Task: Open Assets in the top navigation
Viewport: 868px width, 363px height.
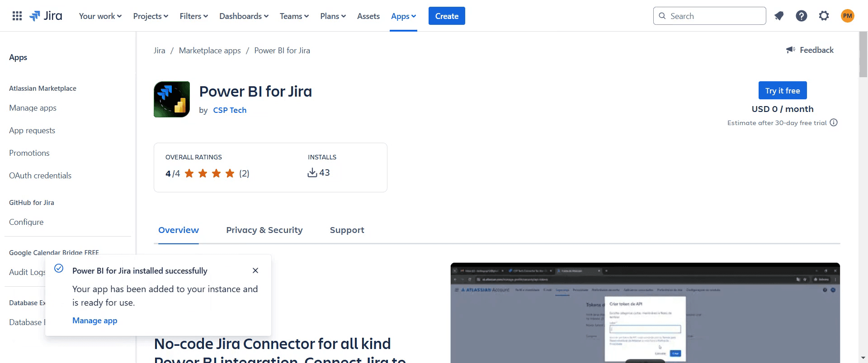Action: click(x=368, y=16)
